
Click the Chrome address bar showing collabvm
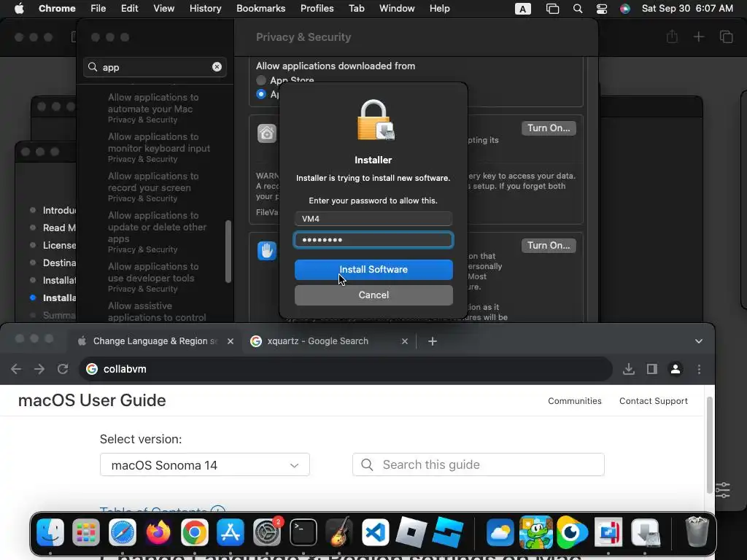(345, 369)
